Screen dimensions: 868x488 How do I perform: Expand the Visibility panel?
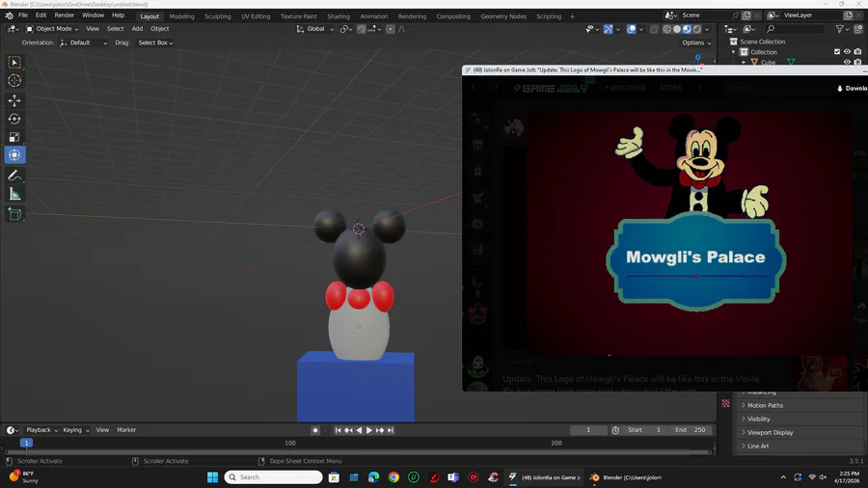pos(758,420)
